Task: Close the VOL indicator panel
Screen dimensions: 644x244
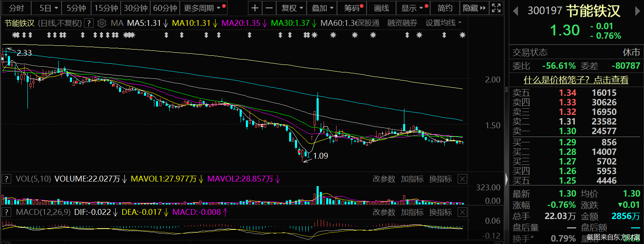Action: pos(462,179)
